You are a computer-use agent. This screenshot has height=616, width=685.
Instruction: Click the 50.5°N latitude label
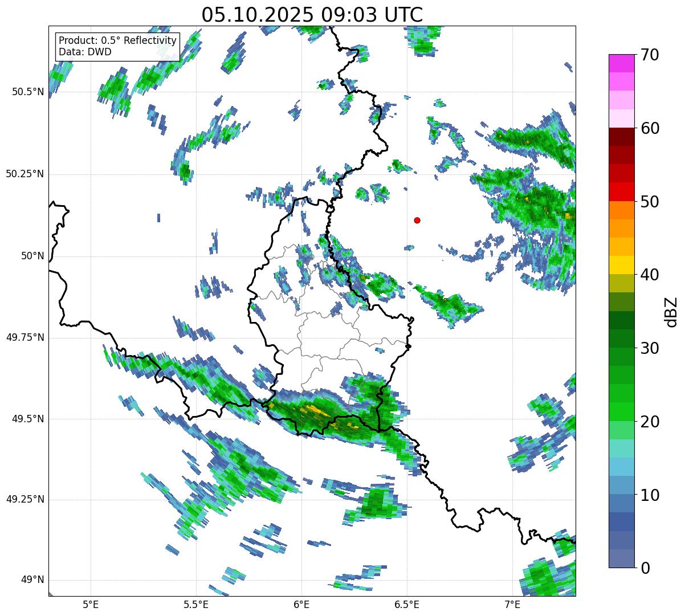point(28,92)
